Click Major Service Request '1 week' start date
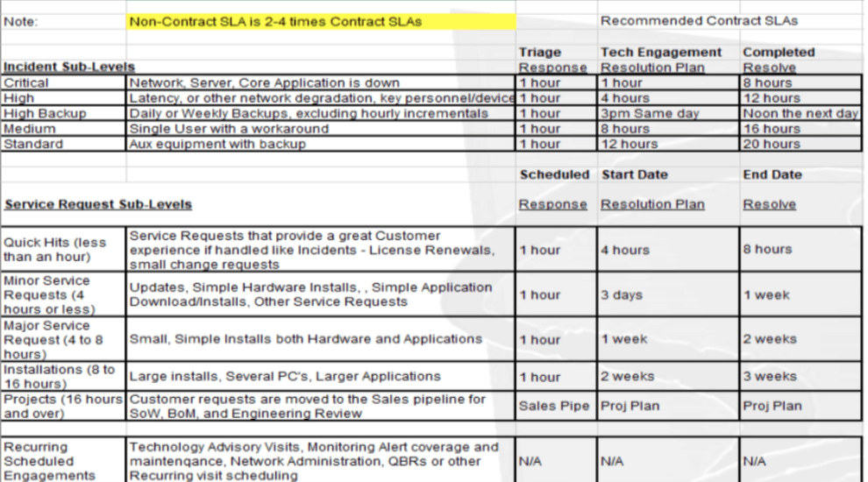 point(668,339)
